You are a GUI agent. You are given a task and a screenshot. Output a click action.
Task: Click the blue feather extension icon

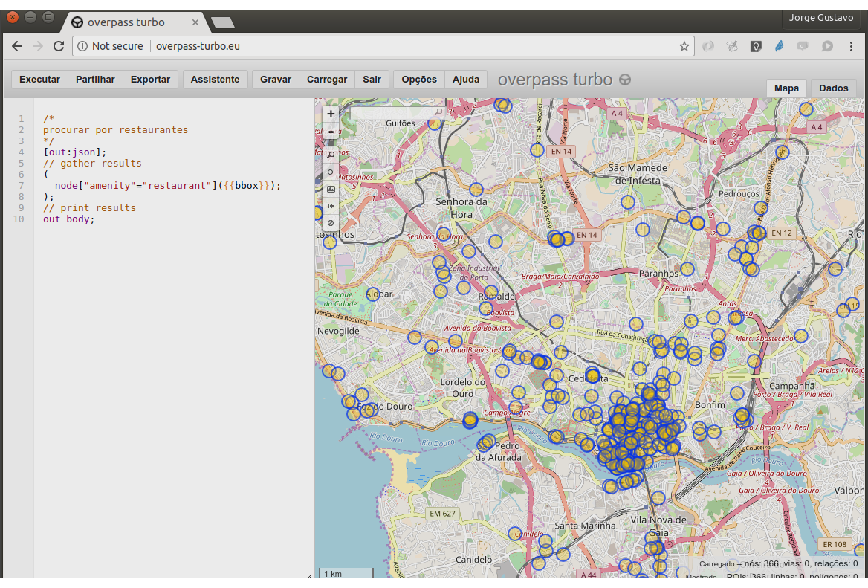[779, 46]
